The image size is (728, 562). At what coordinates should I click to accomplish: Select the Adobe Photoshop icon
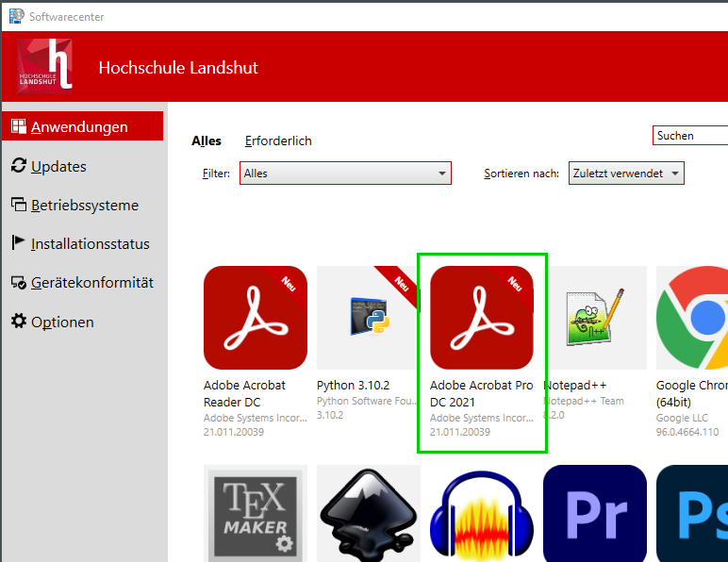pyautogui.click(x=693, y=514)
